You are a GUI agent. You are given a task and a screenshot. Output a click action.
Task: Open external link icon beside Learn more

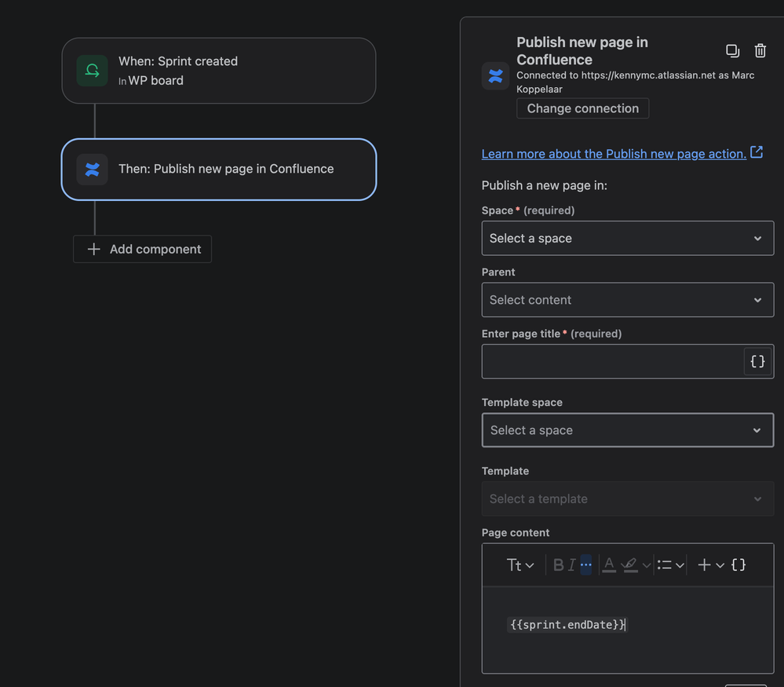point(757,152)
